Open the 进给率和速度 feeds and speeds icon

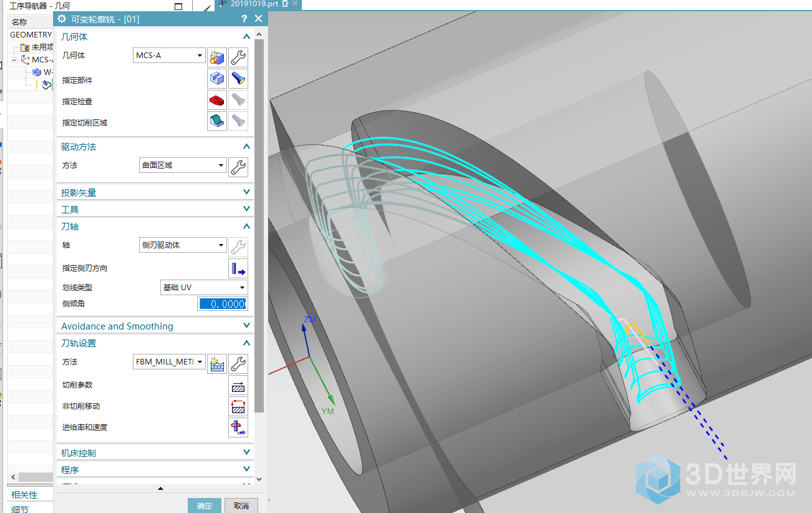[x=238, y=427]
